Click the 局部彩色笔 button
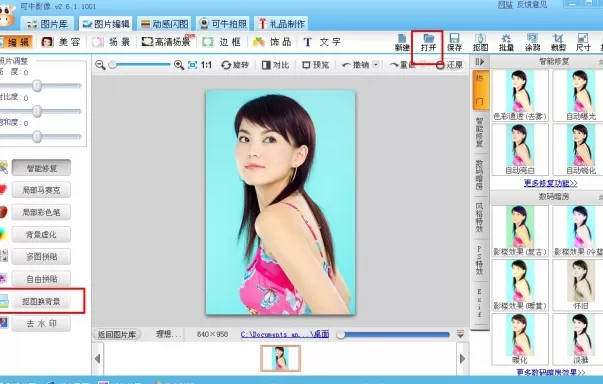Viewport: 603px width, 384px height. pos(42,212)
